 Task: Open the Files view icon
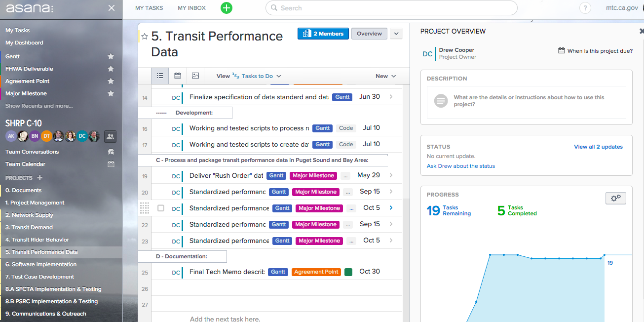point(195,76)
